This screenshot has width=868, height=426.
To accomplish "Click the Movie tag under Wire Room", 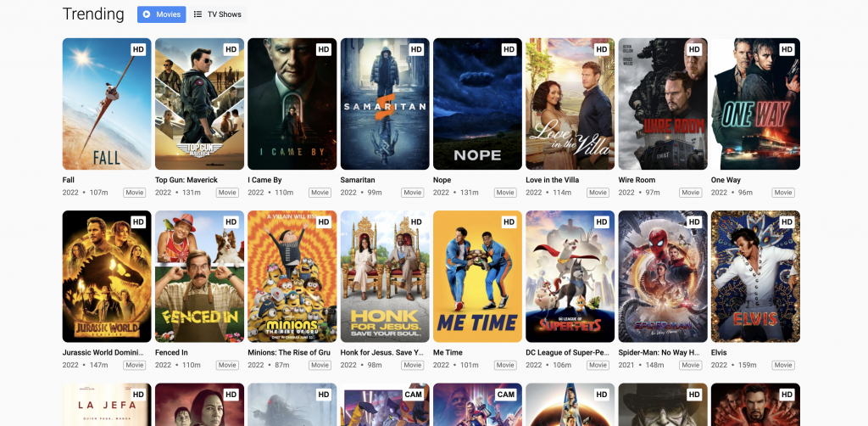I will tap(690, 193).
